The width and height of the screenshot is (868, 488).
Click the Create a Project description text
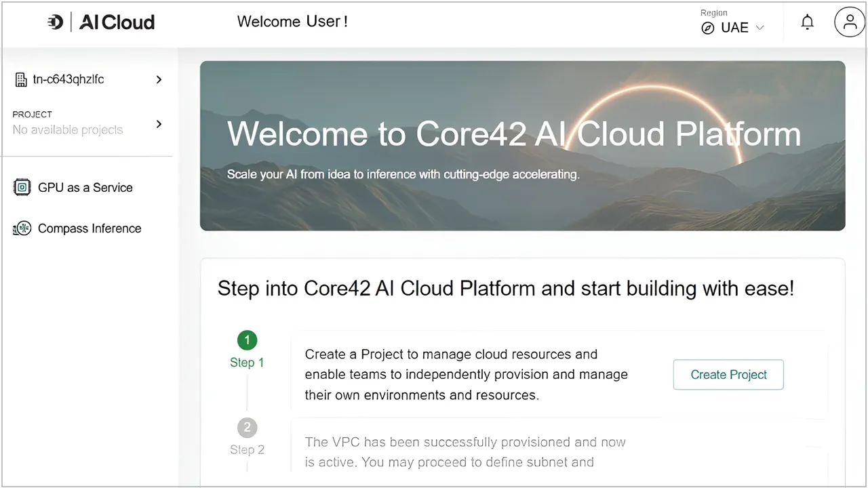pyautogui.click(x=467, y=375)
